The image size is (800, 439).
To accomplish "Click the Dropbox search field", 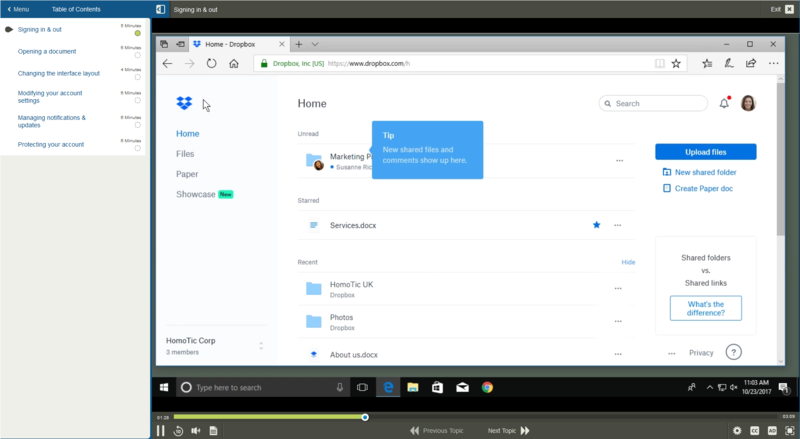I will pos(653,104).
